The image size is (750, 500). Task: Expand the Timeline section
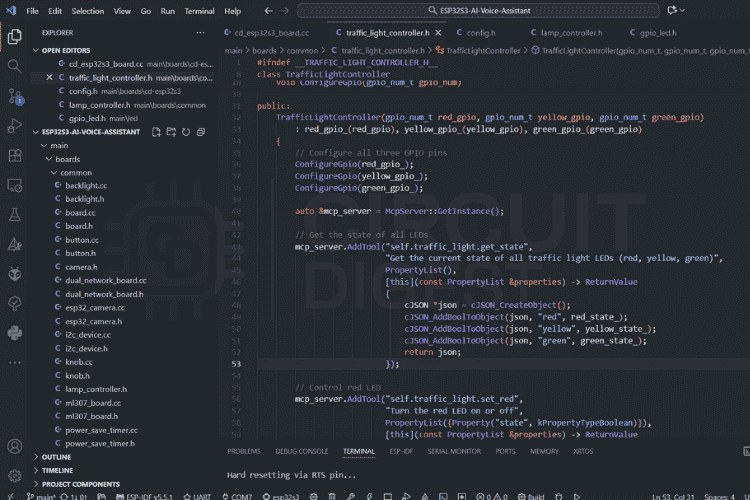click(58, 470)
